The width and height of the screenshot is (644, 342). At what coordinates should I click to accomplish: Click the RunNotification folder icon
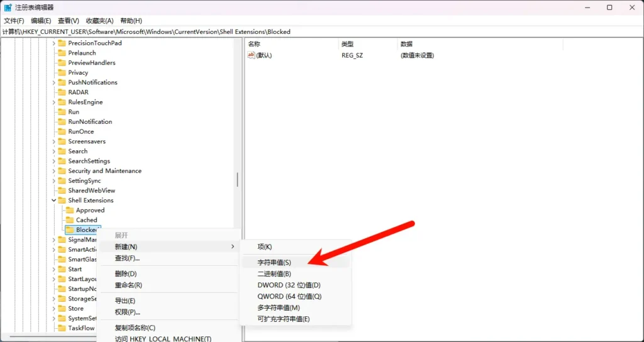click(x=62, y=122)
